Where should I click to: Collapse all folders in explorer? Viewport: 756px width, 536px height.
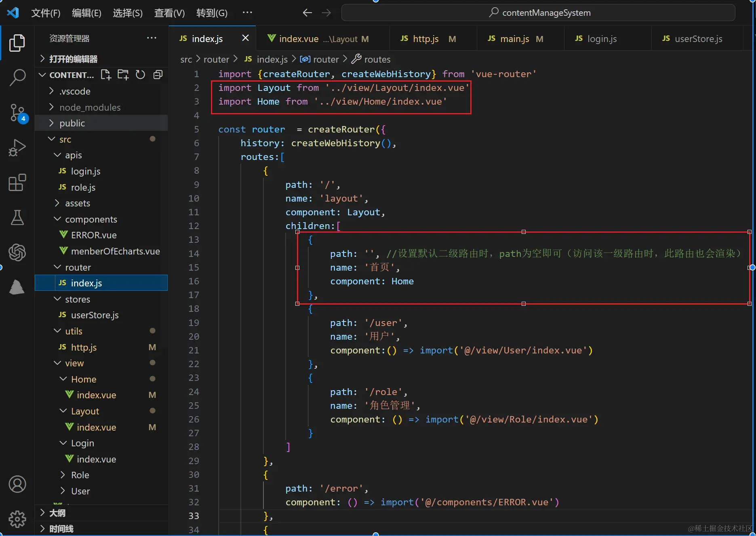(158, 75)
